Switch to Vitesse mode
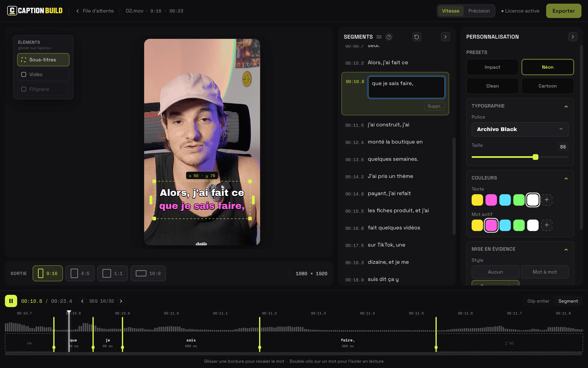The height and width of the screenshot is (368, 588). 450,11
